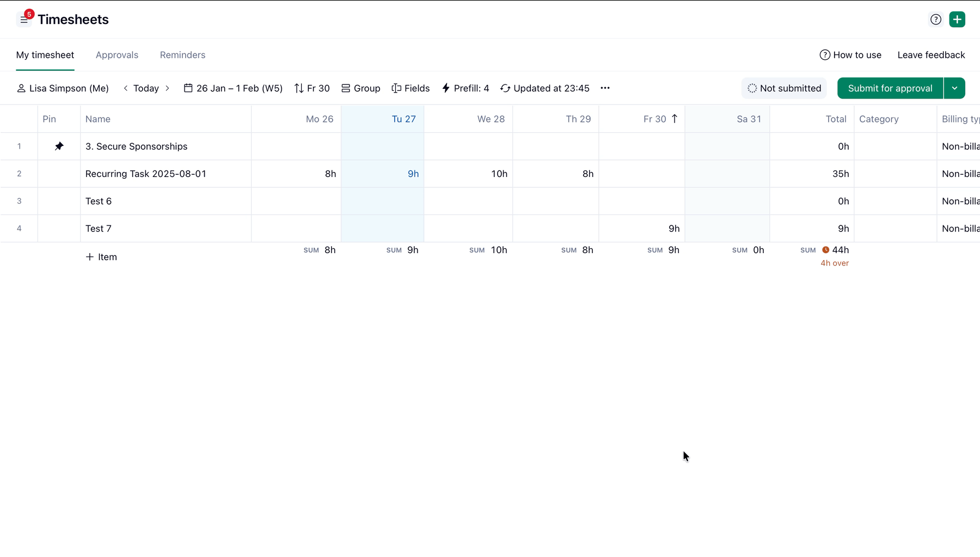Open the hamburger menu with notification badge
Screen dimensions: 980x557
coord(24,20)
